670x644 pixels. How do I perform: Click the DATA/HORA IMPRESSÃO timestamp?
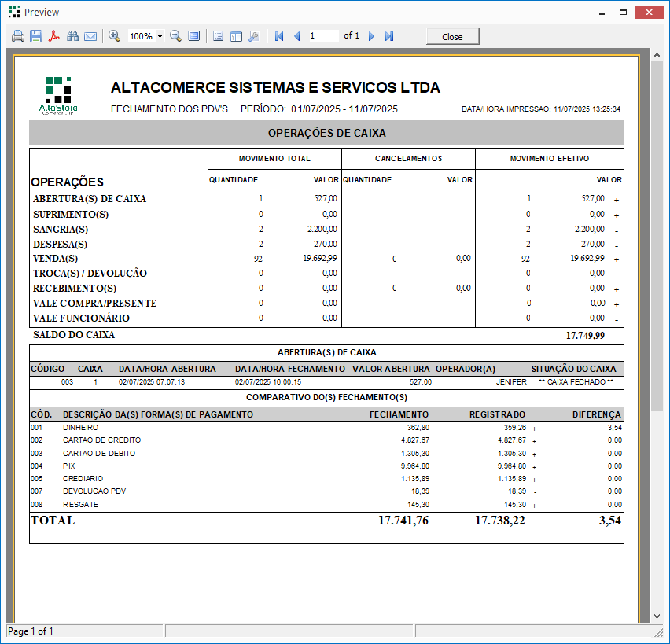[541, 109]
